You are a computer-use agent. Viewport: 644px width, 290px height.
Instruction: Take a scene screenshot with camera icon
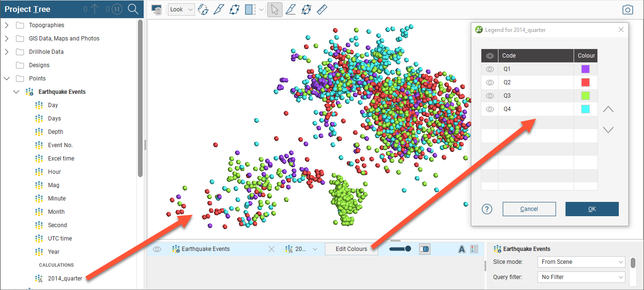pyautogui.click(x=628, y=10)
